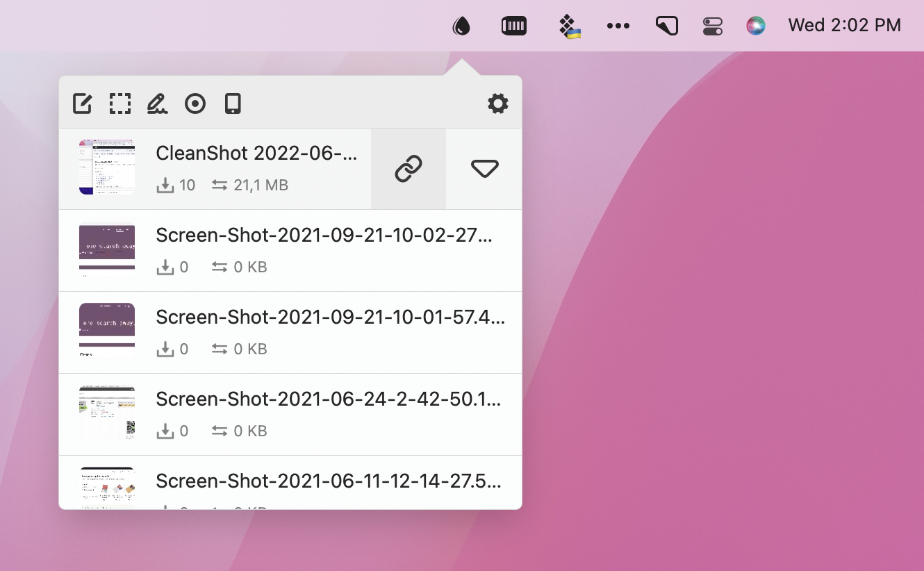Click download icon under Screen-Shot-2021-09-21-10-02-27
The width and height of the screenshot is (924, 571).
click(165, 267)
